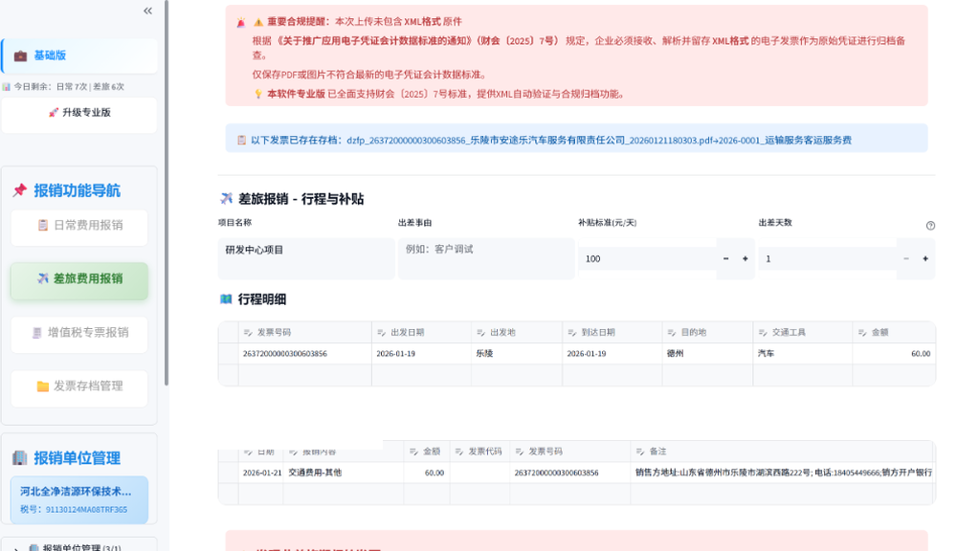This screenshot has height=551, width=980.
Task: Open the help question-mark icon near 出差天数
Action: (x=930, y=226)
